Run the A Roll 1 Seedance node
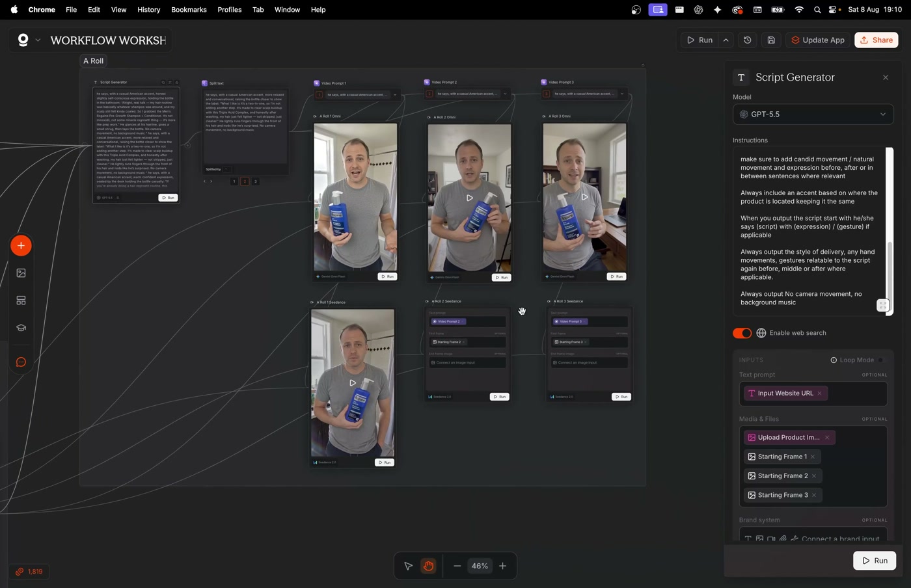Image resolution: width=911 pixels, height=588 pixels. pyautogui.click(x=385, y=463)
